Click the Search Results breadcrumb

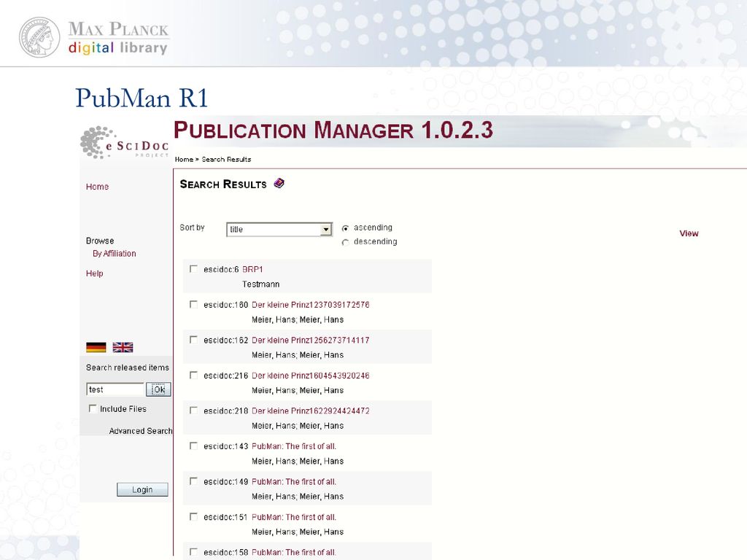226,160
